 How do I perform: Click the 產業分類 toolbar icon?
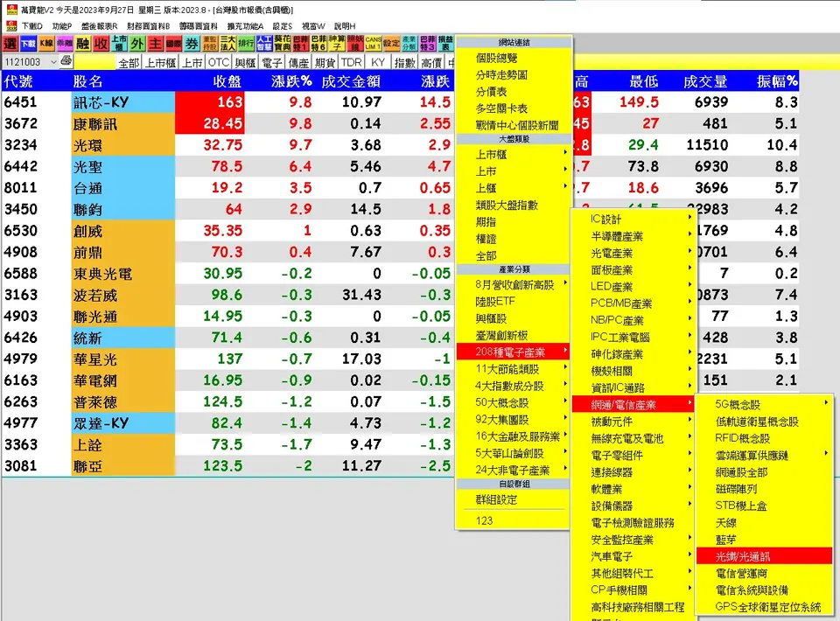[409, 44]
